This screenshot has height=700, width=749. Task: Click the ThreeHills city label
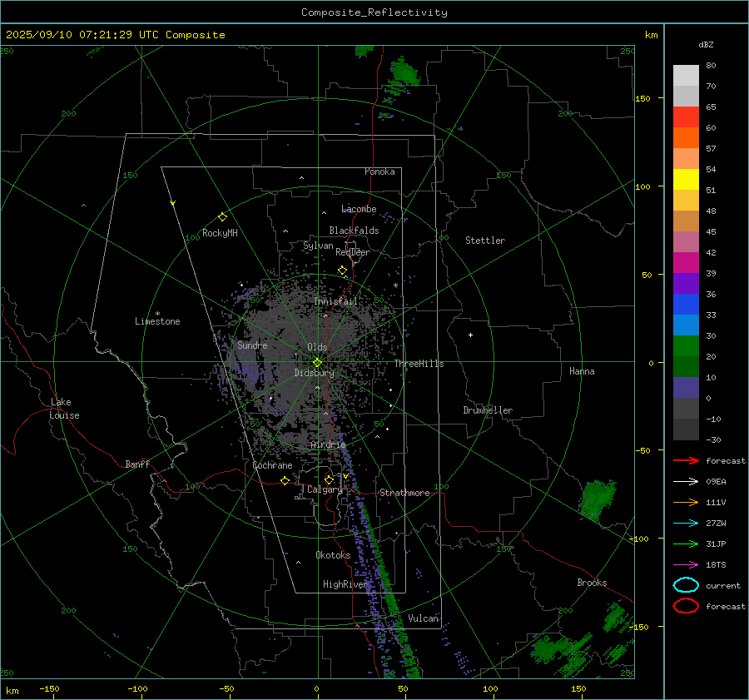[419, 364]
